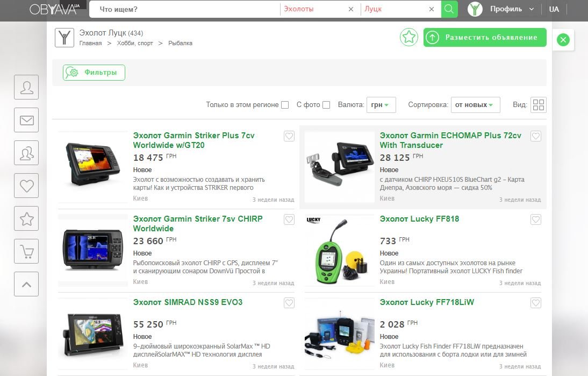Viewport: 588px width, 376px height.
Task: Click the price 733 ГРН
Action: pyautogui.click(x=395, y=240)
